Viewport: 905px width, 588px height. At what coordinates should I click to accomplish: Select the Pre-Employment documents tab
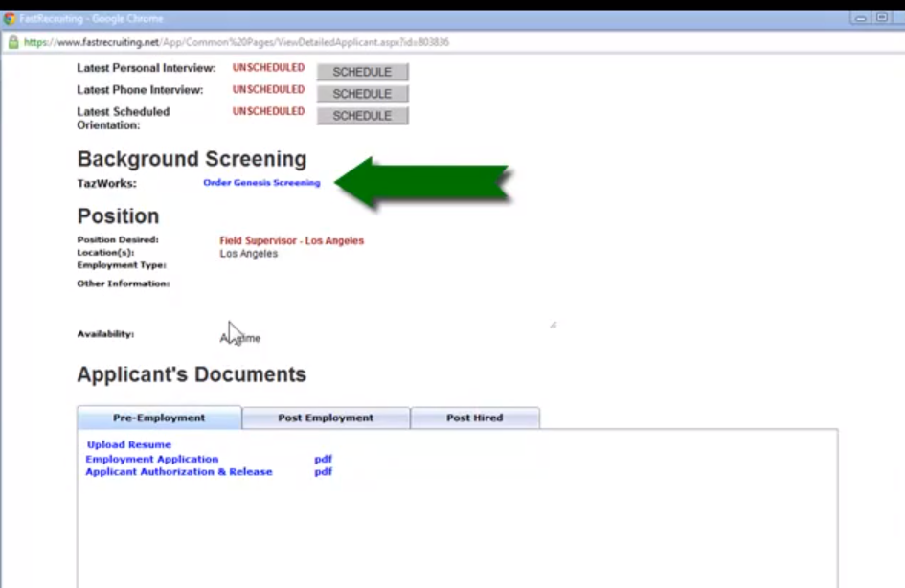159,418
